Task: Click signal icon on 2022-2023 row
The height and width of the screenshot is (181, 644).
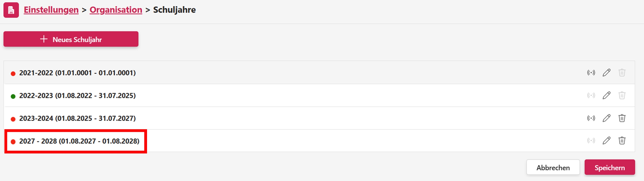Action: click(x=591, y=95)
